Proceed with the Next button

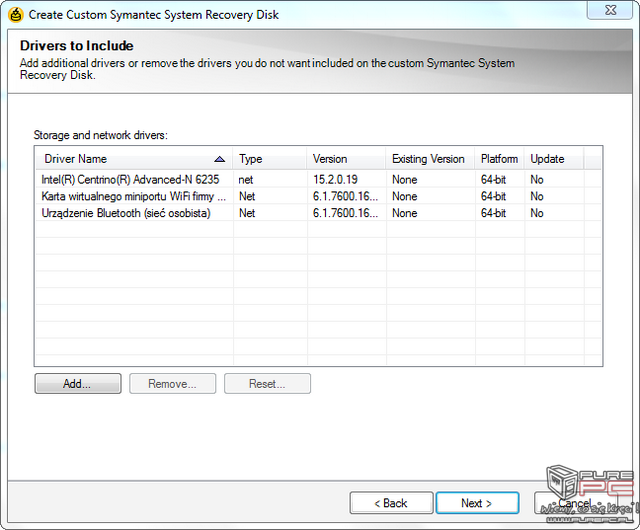point(477,503)
